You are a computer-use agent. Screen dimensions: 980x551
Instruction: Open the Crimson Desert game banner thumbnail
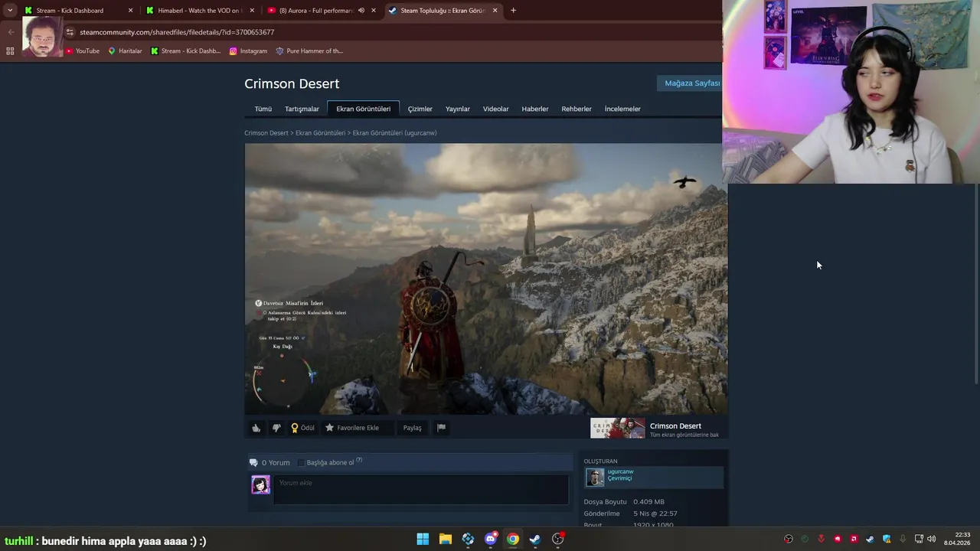(x=618, y=428)
